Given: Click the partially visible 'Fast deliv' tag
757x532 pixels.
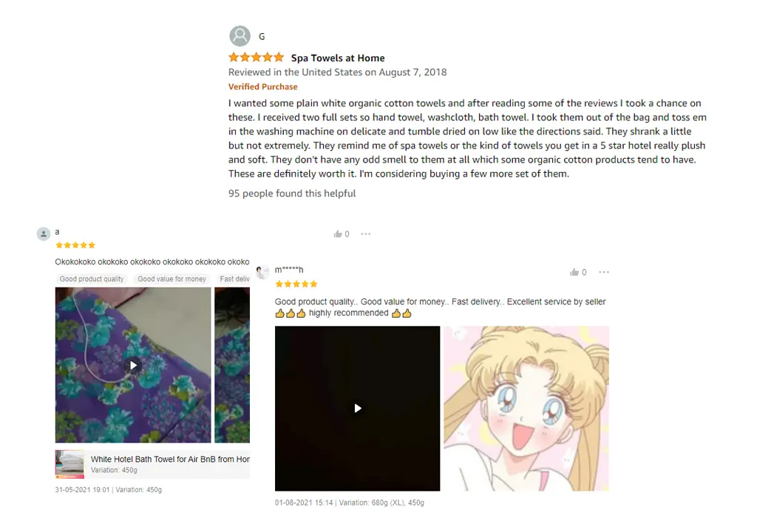Looking at the screenshot, I should coord(234,279).
